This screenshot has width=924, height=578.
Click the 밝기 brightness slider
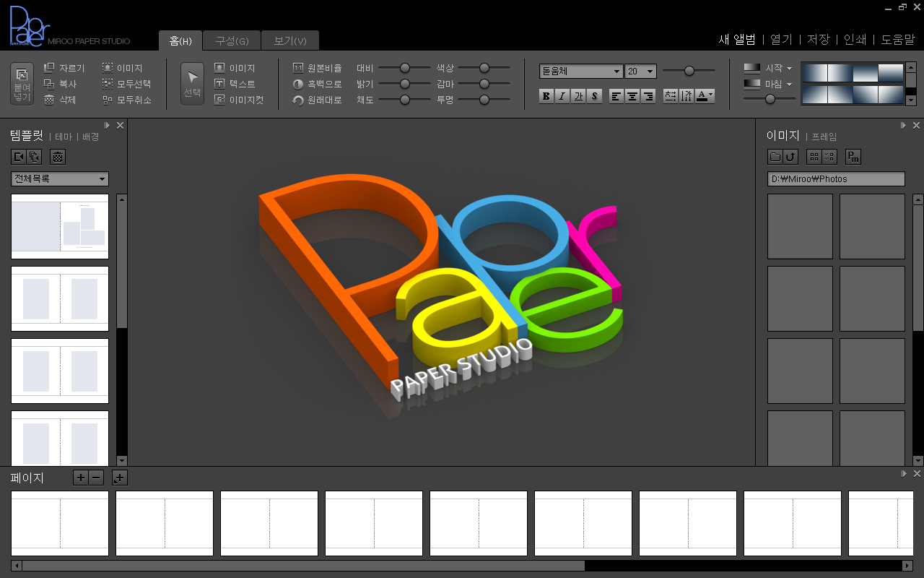tap(404, 84)
